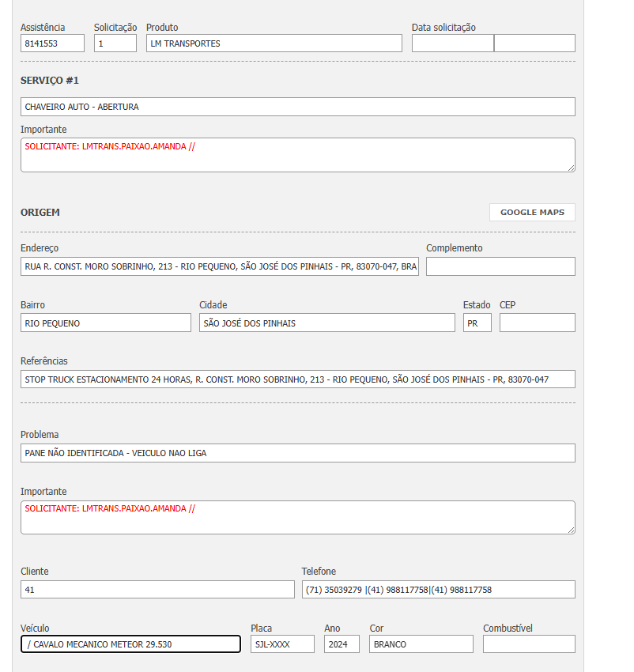The image size is (634, 672).
Task: Select the Placa field showing SJL-XXXX
Action: (x=282, y=644)
